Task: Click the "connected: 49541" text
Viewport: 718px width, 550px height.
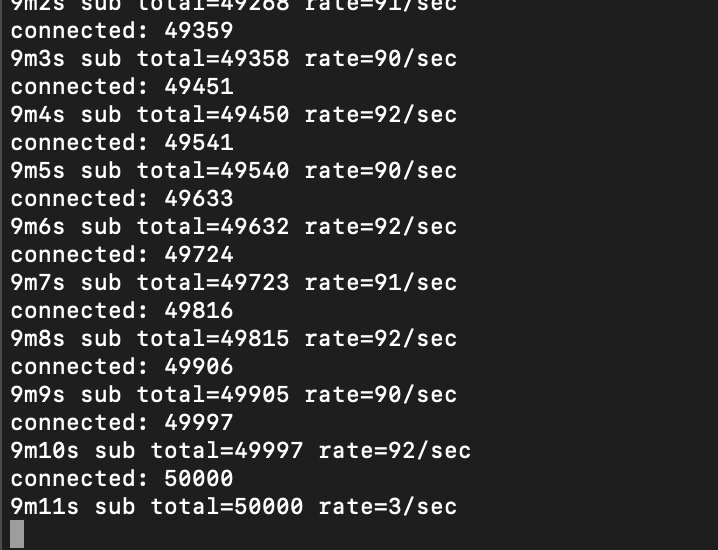Action: (x=122, y=143)
